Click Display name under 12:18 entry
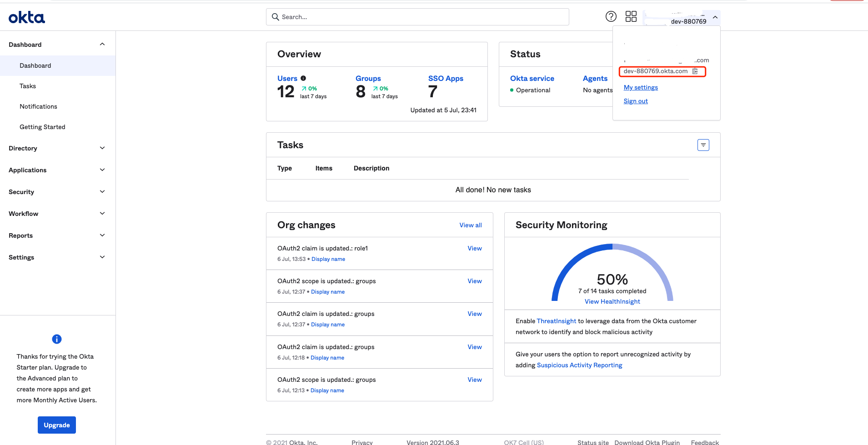This screenshot has height=445, width=868. coord(327,358)
